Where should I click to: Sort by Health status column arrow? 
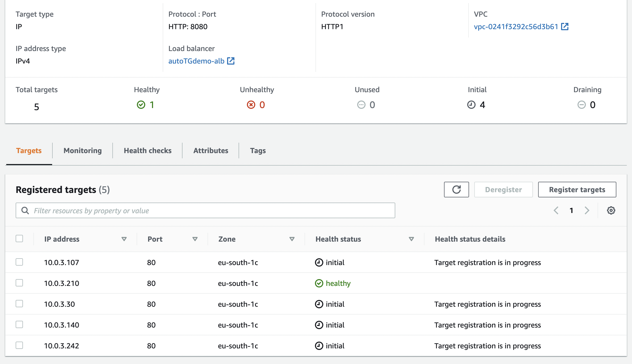(411, 239)
